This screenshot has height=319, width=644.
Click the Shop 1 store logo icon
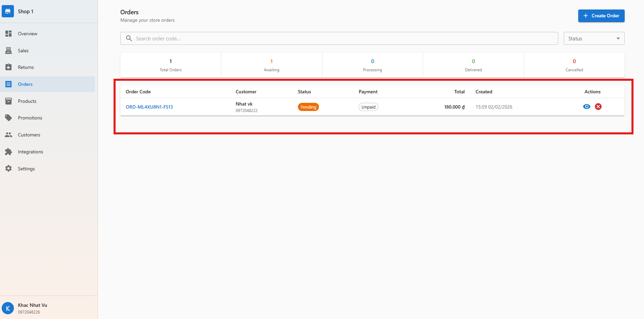(8, 11)
